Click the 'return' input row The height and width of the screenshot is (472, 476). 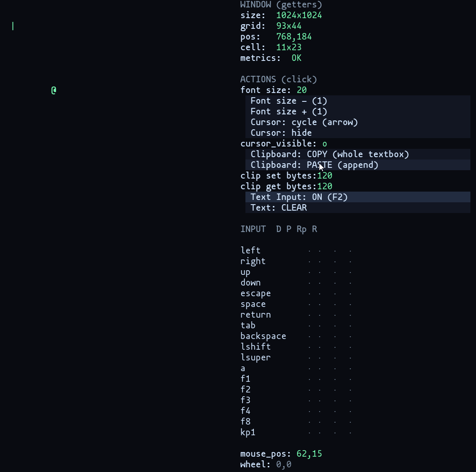click(296, 315)
